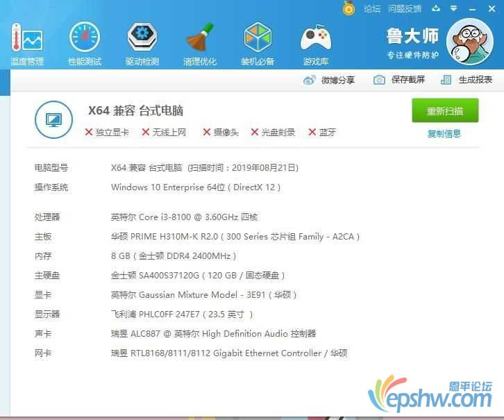Click the red X next to 无线上网
This screenshot has height=420, width=504.
146,132
